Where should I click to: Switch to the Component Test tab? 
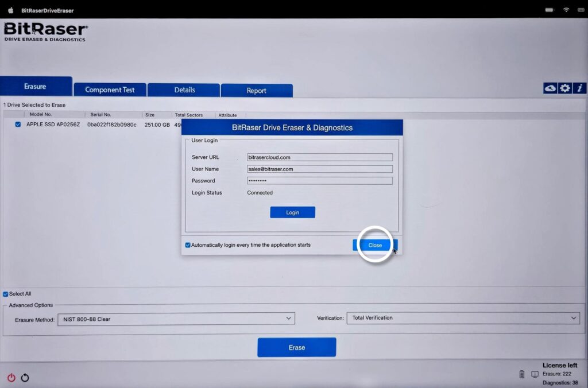point(110,90)
